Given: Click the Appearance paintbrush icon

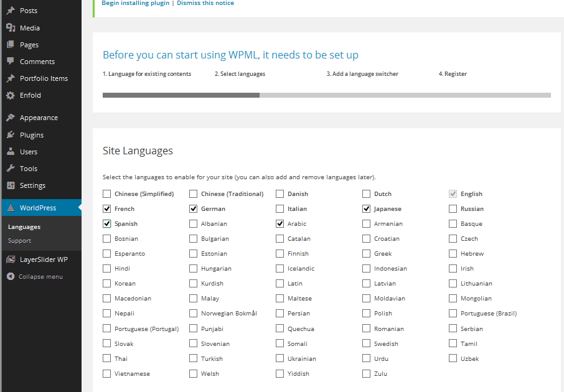Looking at the screenshot, I should click(x=11, y=118).
